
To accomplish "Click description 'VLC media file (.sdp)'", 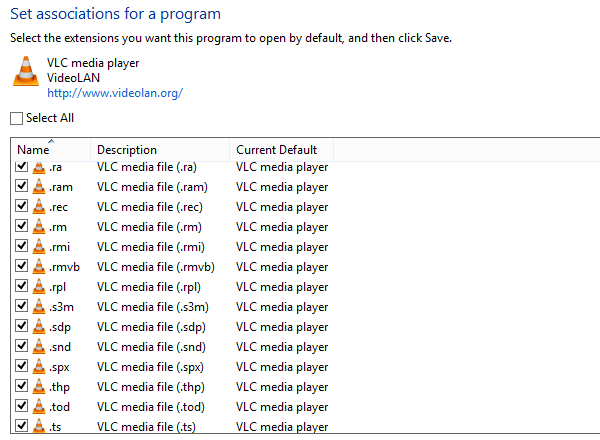I will click(151, 327).
